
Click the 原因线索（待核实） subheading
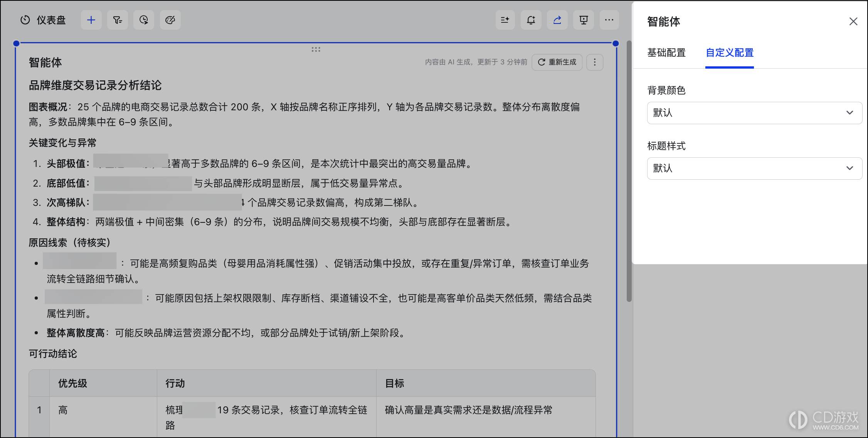pyautogui.click(x=70, y=243)
